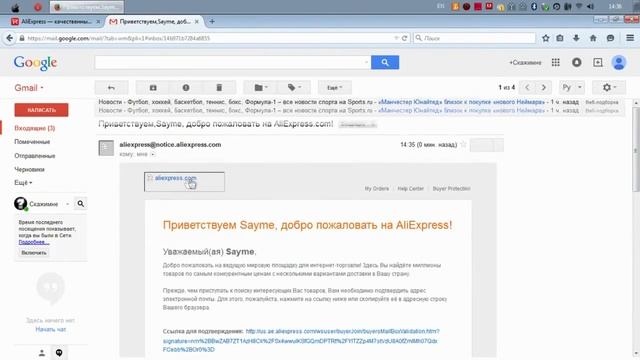
Task: Expand the search options arrow
Action: pyautogui.click(x=366, y=62)
